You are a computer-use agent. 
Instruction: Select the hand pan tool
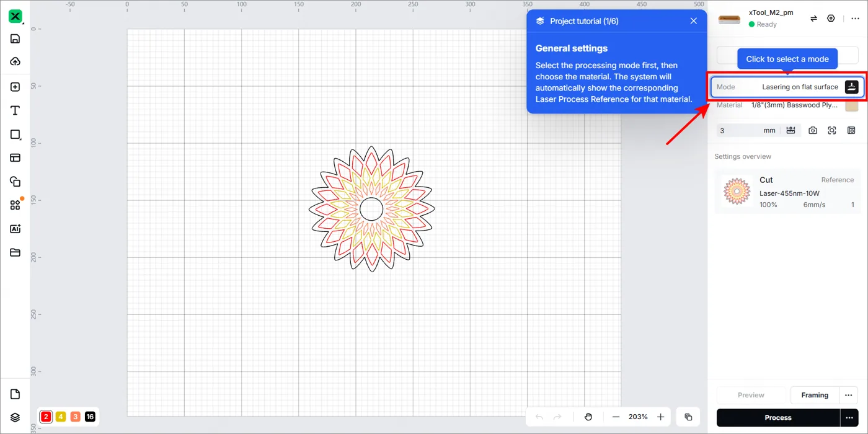588,417
